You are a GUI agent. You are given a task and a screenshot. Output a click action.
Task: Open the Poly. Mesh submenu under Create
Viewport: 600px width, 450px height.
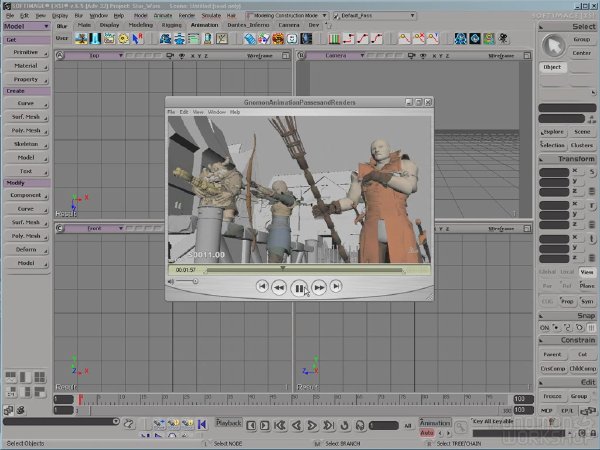tap(26, 131)
